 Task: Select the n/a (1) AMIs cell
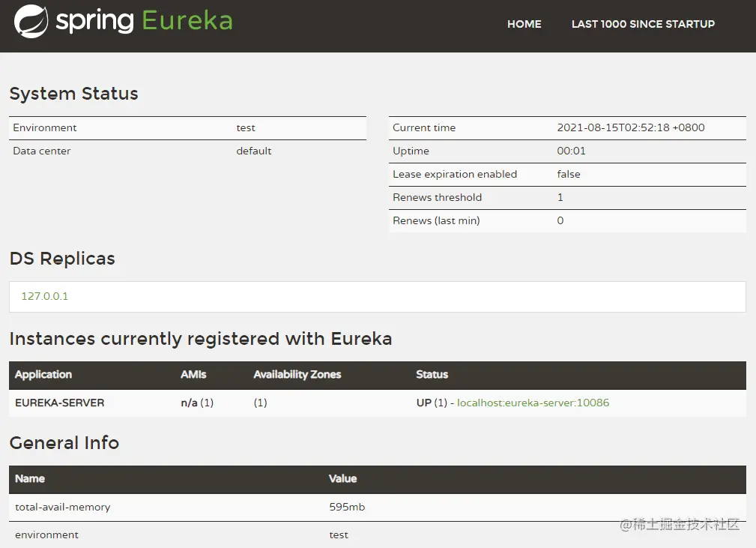point(197,403)
